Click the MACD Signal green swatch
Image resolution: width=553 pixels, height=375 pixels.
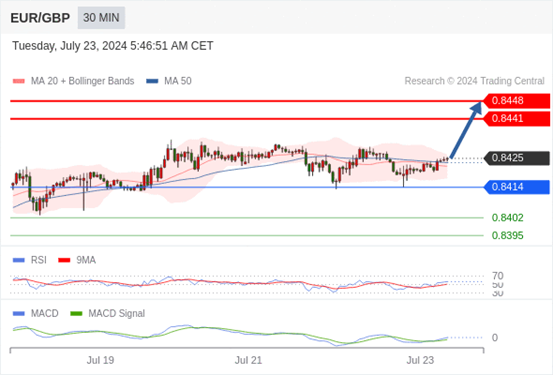(76, 314)
